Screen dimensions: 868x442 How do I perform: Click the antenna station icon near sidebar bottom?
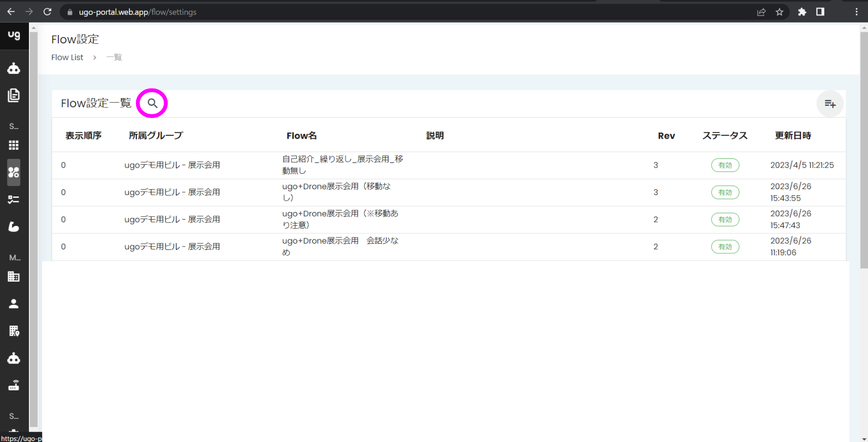click(x=14, y=385)
